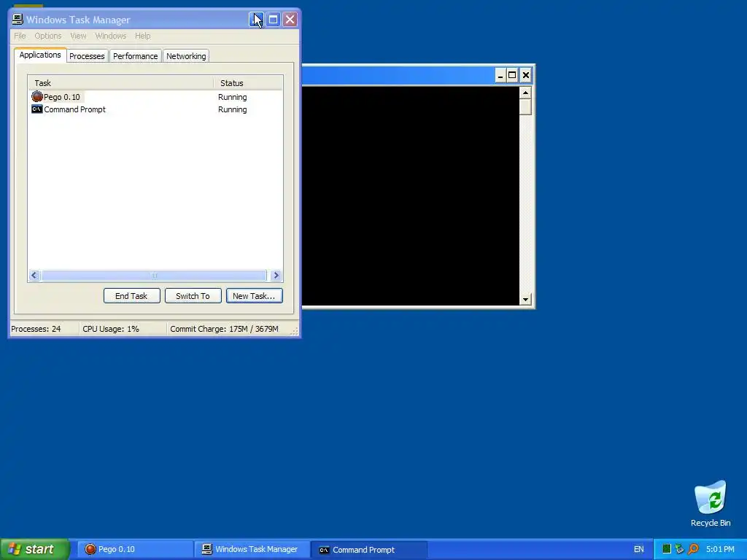The height and width of the screenshot is (560, 747).
Task: Close the Command Prompt window
Action: pyautogui.click(x=525, y=75)
